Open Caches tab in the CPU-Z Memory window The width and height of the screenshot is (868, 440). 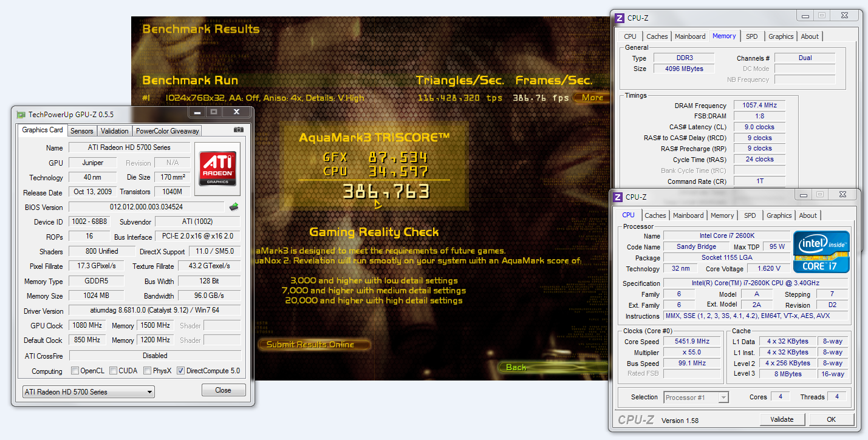657,36
